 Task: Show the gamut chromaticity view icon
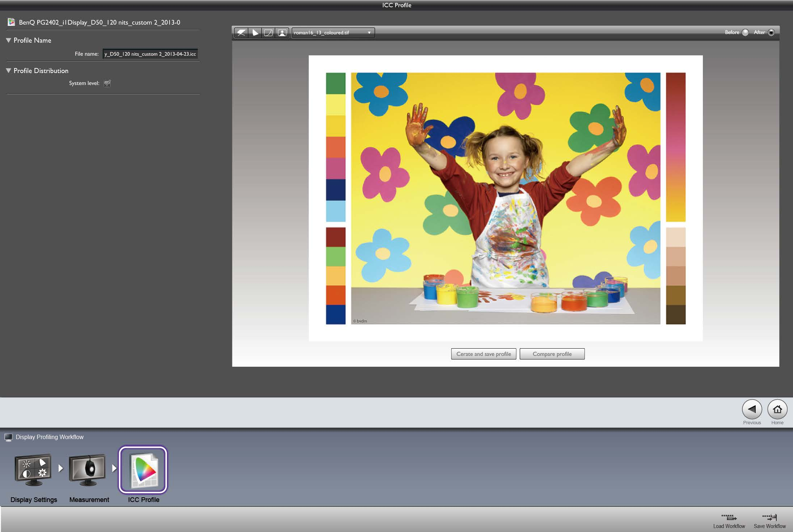255,33
